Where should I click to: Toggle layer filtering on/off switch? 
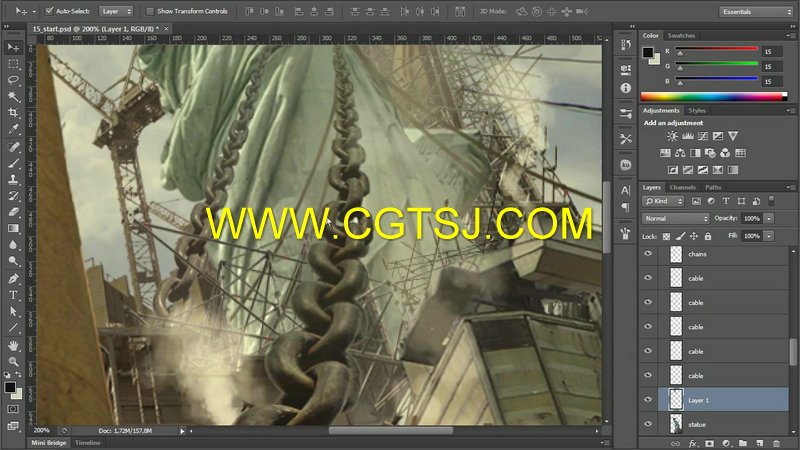click(771, 201)
